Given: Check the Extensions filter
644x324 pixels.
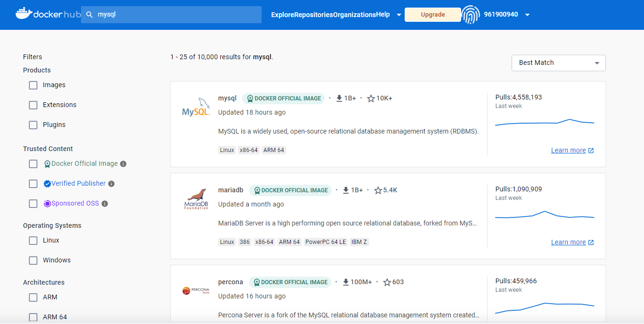Looking at the screenshot, I should (33, 105).
